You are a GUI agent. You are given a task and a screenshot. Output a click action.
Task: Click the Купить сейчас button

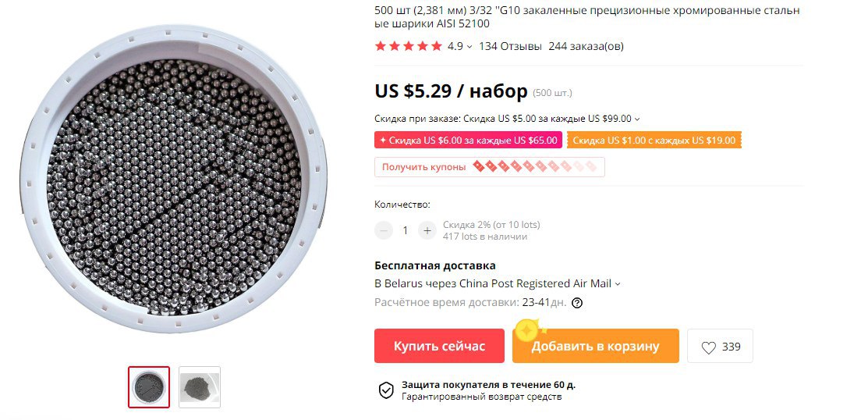(x=440, y=347)
